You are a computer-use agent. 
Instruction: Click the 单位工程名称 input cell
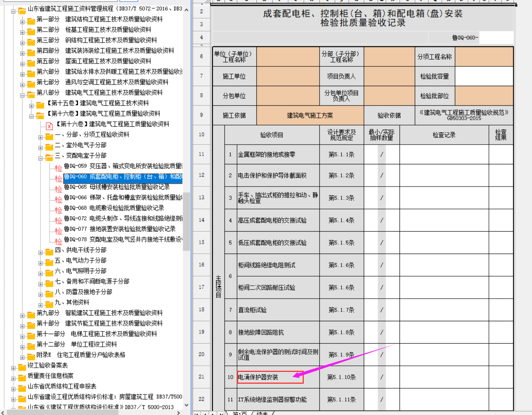coord(288,56)
